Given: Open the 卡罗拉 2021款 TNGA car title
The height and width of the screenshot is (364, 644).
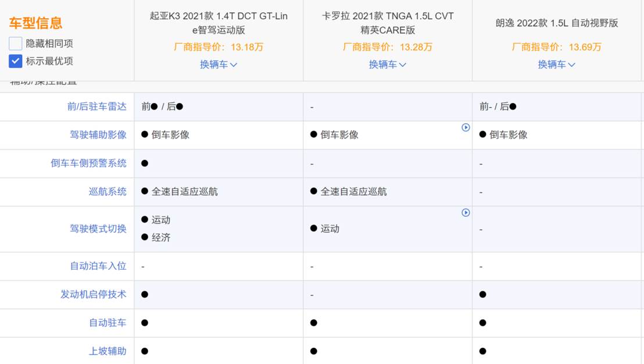Looking at the screenshot, I should 387,23.
